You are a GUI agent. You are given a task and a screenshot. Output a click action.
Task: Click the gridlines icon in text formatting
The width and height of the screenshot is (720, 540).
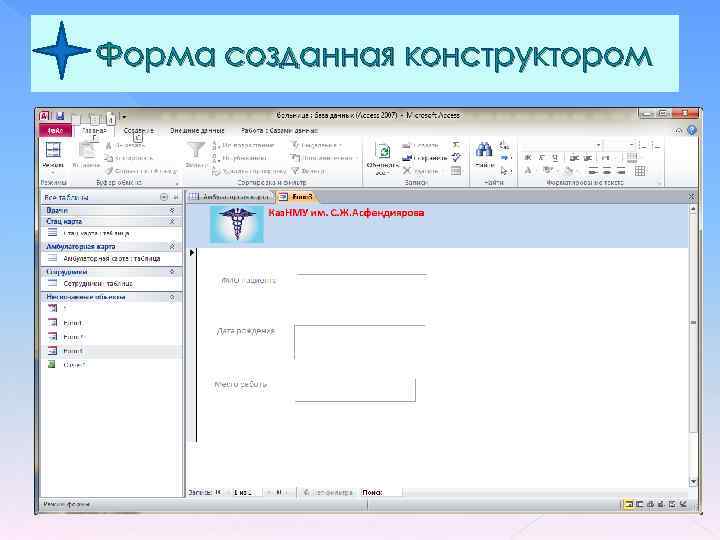coord(640,171)
